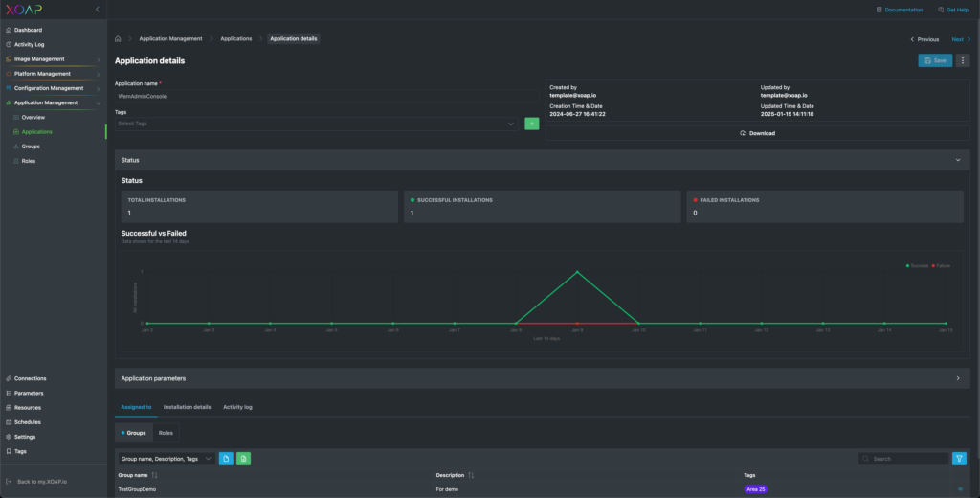
Task: Open Parameters from the sidebar
Action: coord(29,393)
